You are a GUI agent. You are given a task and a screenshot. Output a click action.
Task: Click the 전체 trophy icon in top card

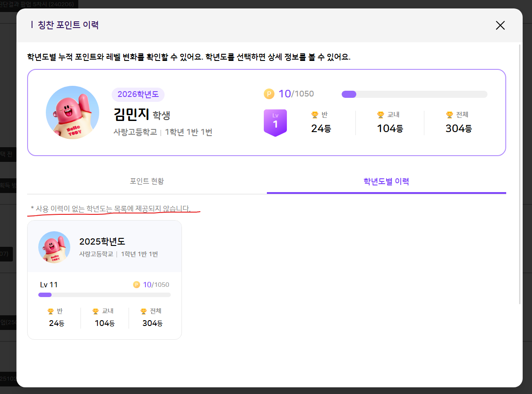click(x=449, y=115)
